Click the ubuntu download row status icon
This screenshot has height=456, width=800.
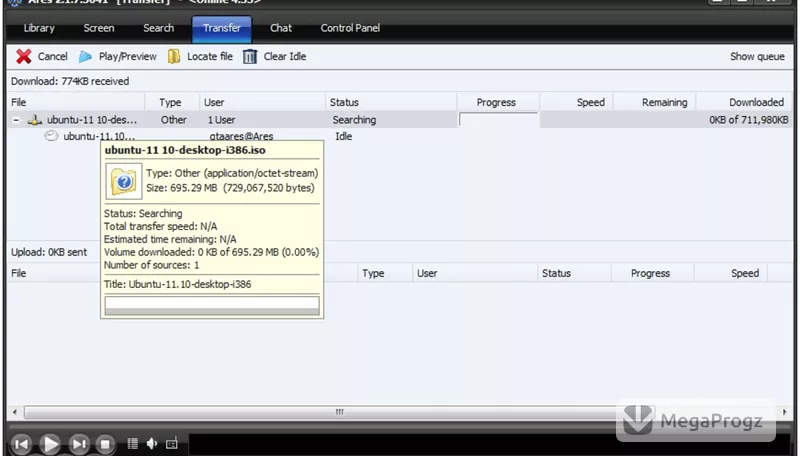(34, 120)
